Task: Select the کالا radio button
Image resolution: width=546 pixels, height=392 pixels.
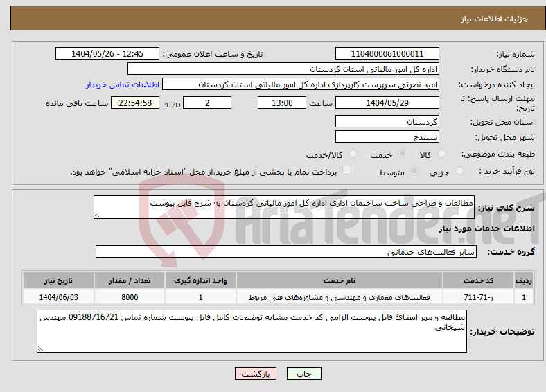Action: (x=441, y=154)
